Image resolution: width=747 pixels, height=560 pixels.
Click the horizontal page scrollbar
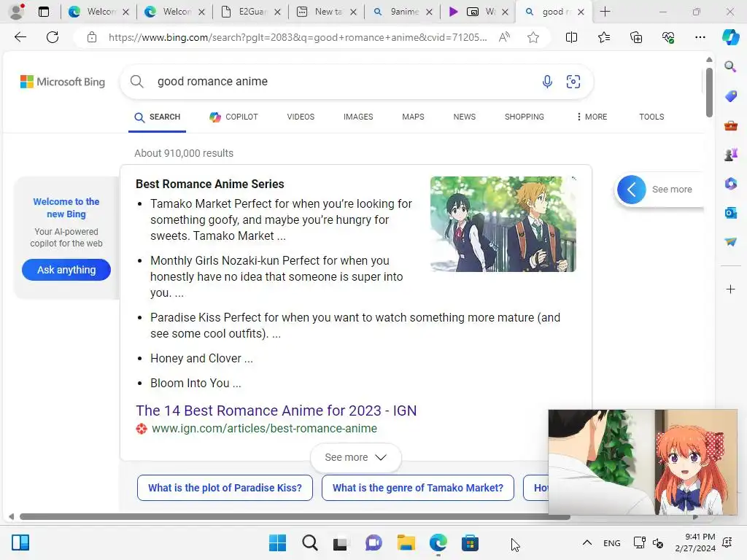click(295, 517)
